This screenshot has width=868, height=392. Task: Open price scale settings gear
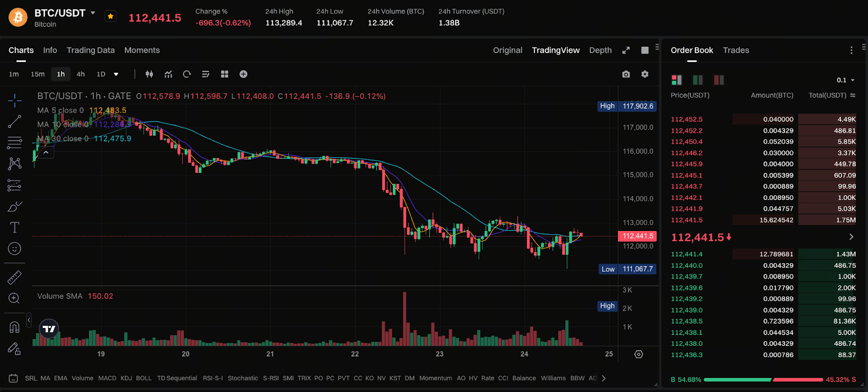pos(639,354)
